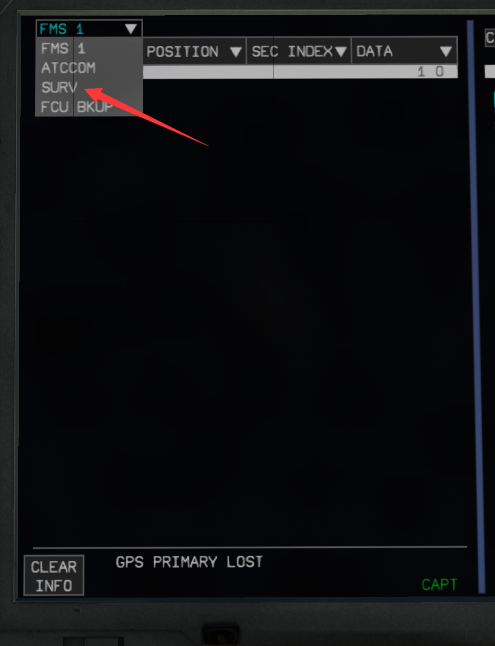The width and height of the screenshot is (495, 646).
Task: Click the down triangle at DATA's right
Action: (x=446, y=52)
